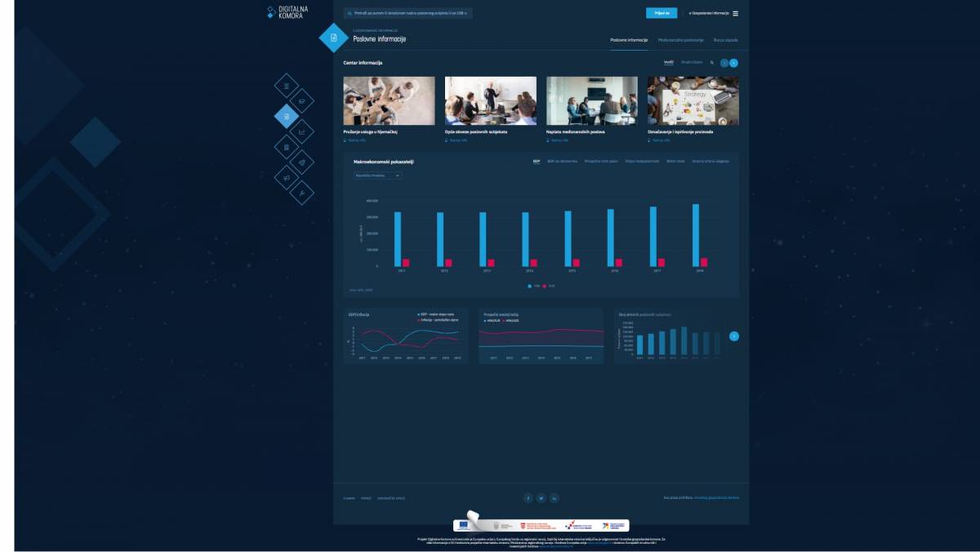Toggle the HRK legend series
This screenshot has height=552, width=980.
pyautogui.click(x=532, y=286)
